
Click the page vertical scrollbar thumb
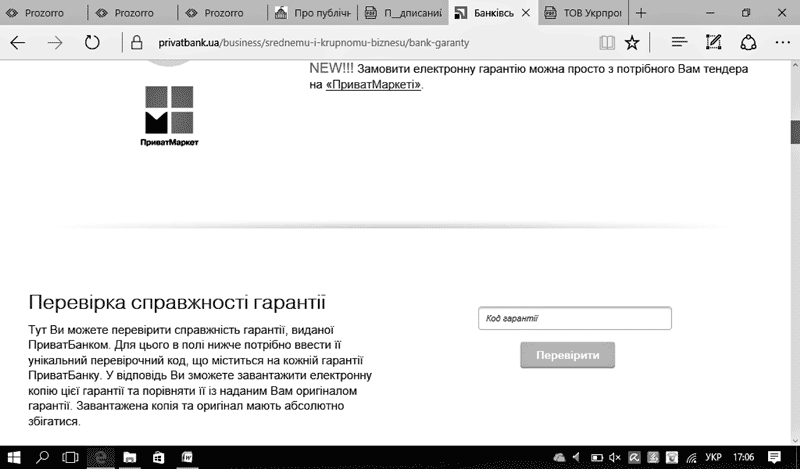[x=794, y=132]
